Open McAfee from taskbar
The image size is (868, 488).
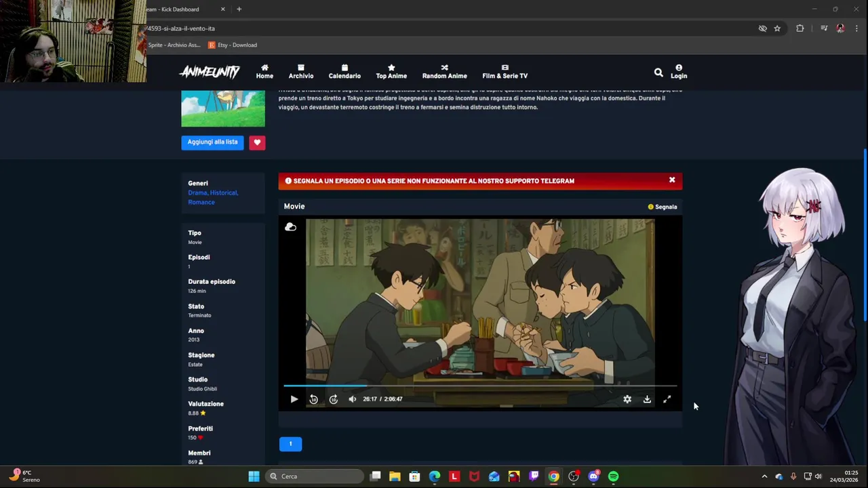[474, 476]
